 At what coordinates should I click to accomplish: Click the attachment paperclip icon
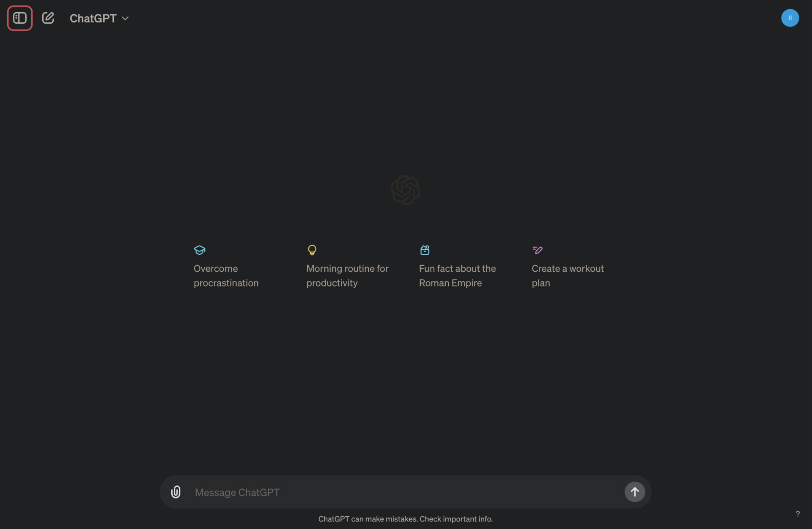(176, 491)
